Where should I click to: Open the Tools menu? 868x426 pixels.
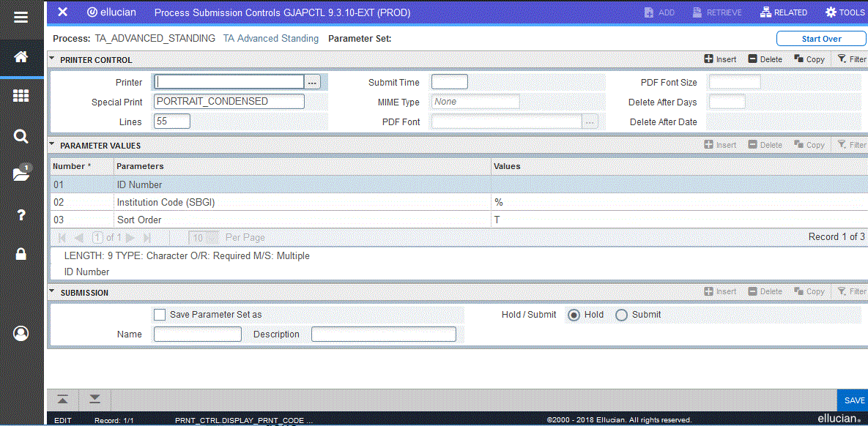coord(845,12)
